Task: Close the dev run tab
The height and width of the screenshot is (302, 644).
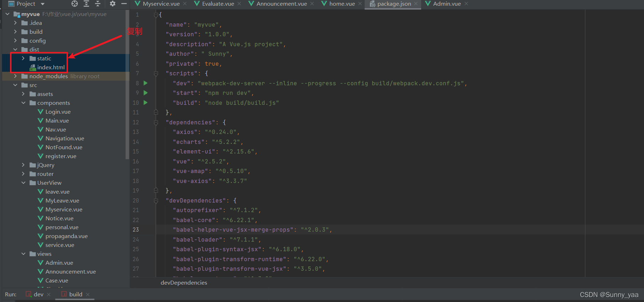Action: click(49, 295)
